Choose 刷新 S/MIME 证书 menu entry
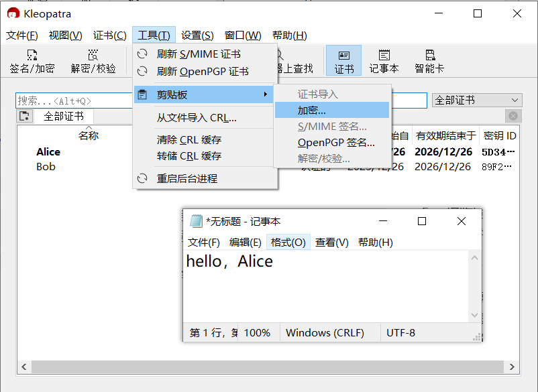538x392 pixels. [205, 54]
